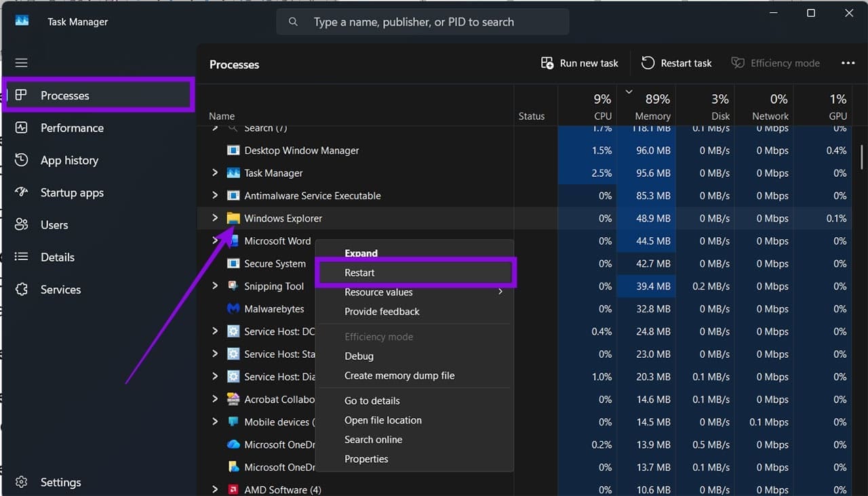Sort by the CPU column header
Viewport: 868px width, 496px height.
(587, 106)
